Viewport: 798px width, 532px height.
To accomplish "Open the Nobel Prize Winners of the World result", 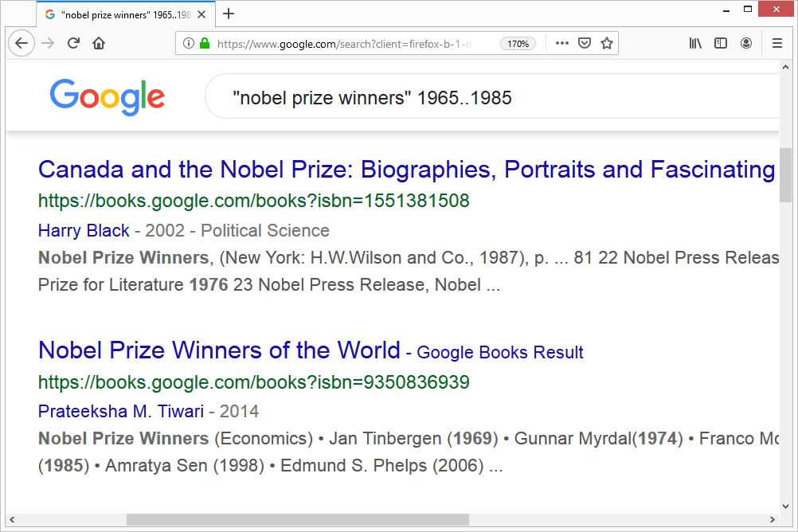I will tap(219, 350).
